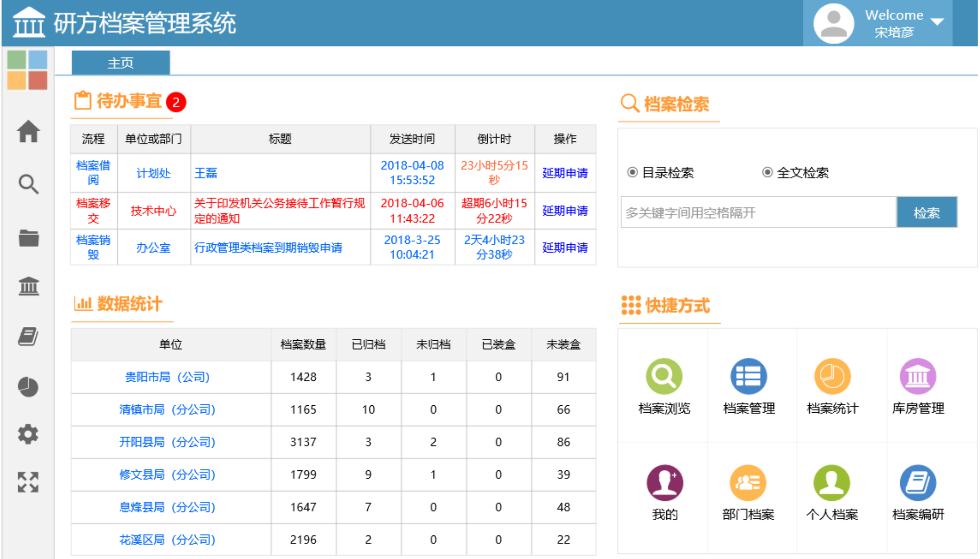Open the folder icon in the sidebar

(x=28, y=238)
